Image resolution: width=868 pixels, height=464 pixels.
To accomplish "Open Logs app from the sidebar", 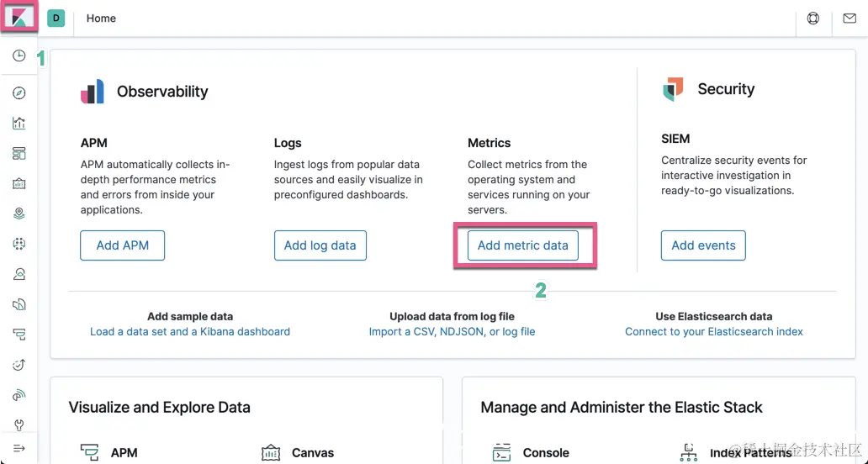I will 19,304.
